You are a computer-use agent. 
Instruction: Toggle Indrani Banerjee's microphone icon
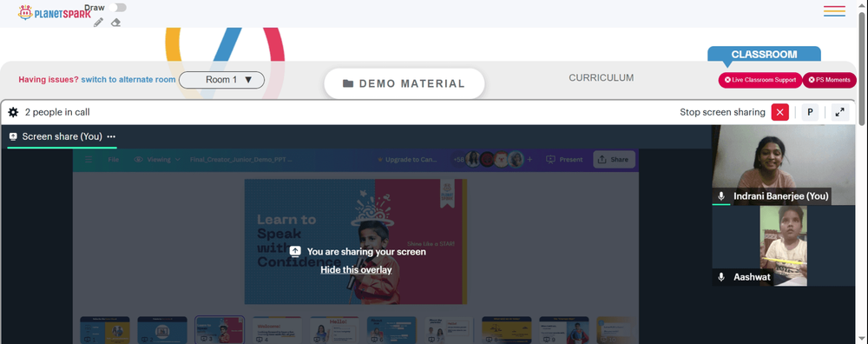(x=721, y=196)
